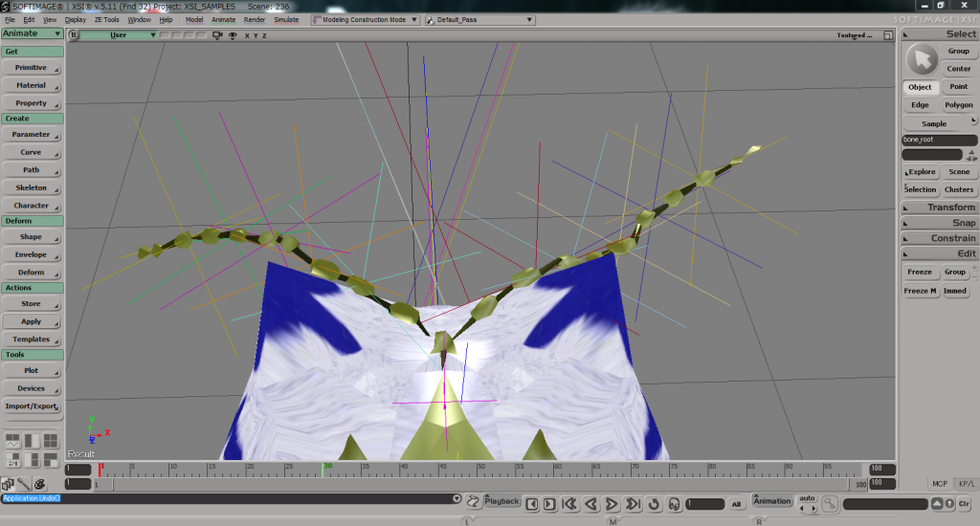
Task: Open the Simulate menu
Action: 286,20
